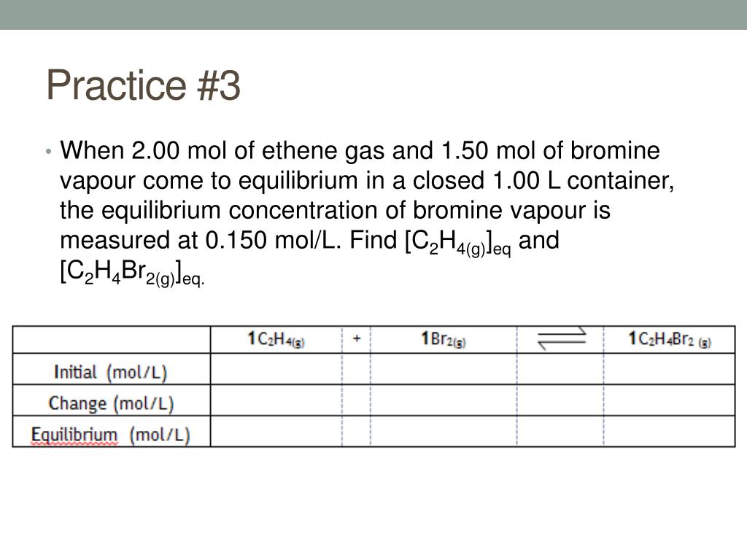Viewport: 747px width, 560px height.
Task: Click the 1C2H4(g) column header
Action: coord(276,339)
